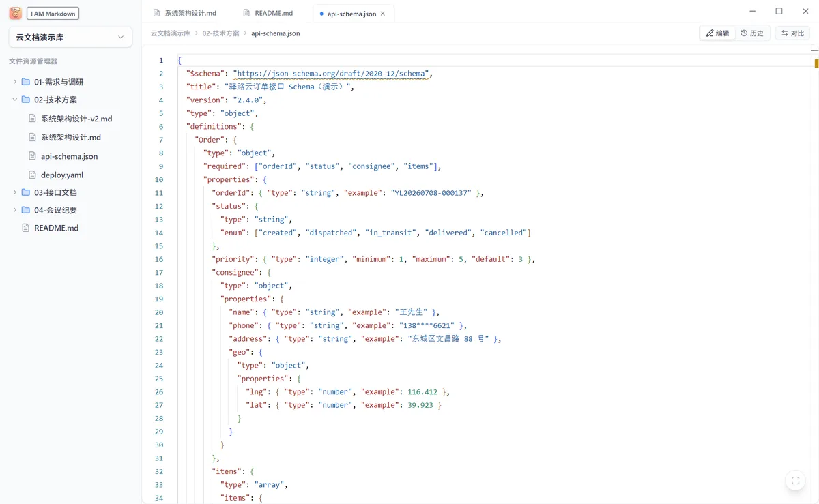This screenshot has width=819, height=504.
Task: Click the "orderId" property line
Action: click(x=348, y=193)
